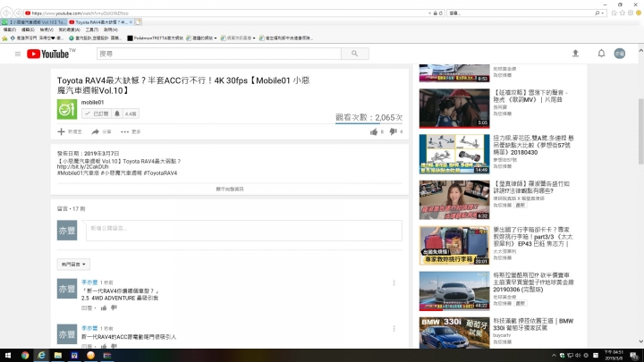Click the add public comment box
644x362 pixels.
(x=244, y=231)
